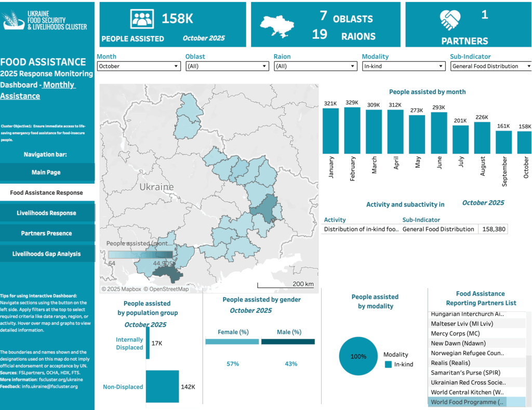Open the Livelihoods Gap Analysis page
532x410 pixels.
[x=47, y=254]
